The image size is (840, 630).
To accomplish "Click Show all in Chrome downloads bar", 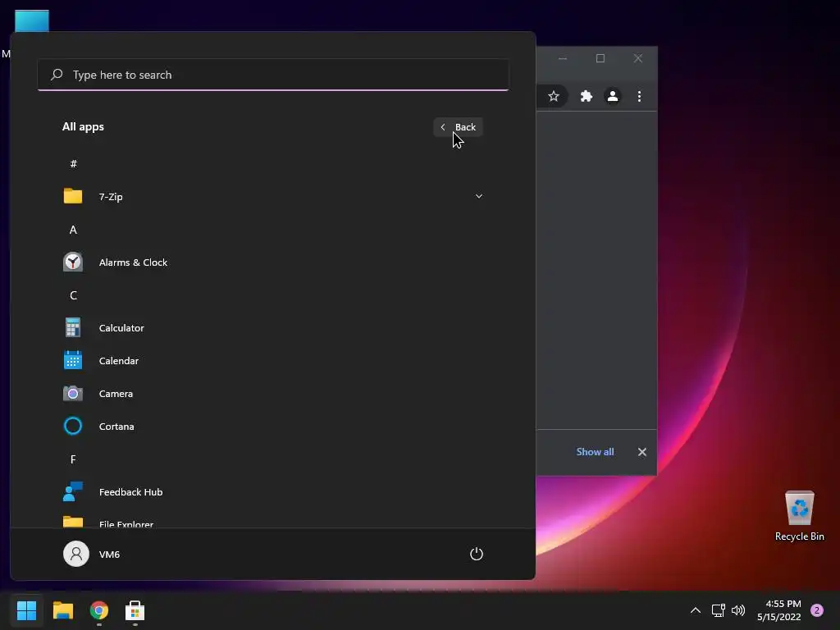I will 595,452.
